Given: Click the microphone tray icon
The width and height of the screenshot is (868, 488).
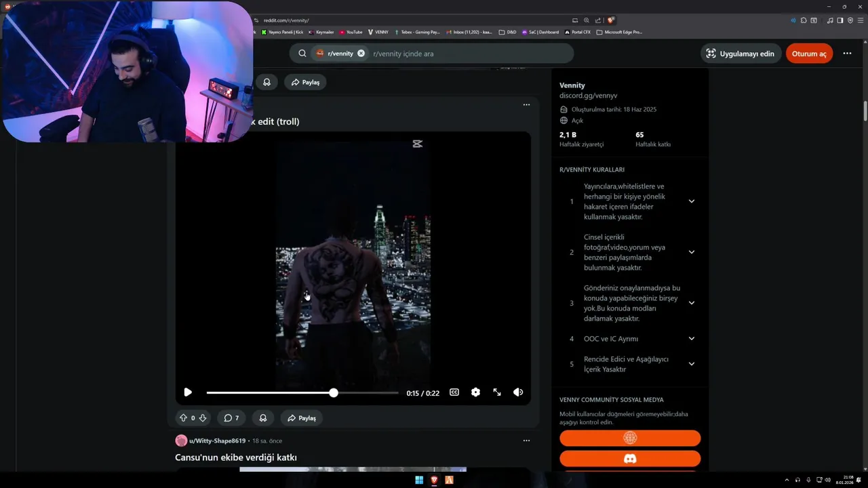Looking at the screenshot, I should [808, 480].
